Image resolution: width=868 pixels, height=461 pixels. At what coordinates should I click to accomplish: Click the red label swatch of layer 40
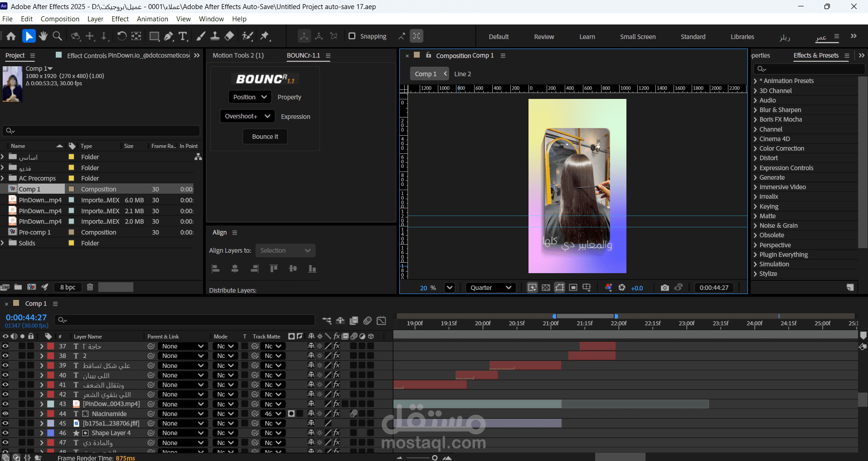pos(51,375)
